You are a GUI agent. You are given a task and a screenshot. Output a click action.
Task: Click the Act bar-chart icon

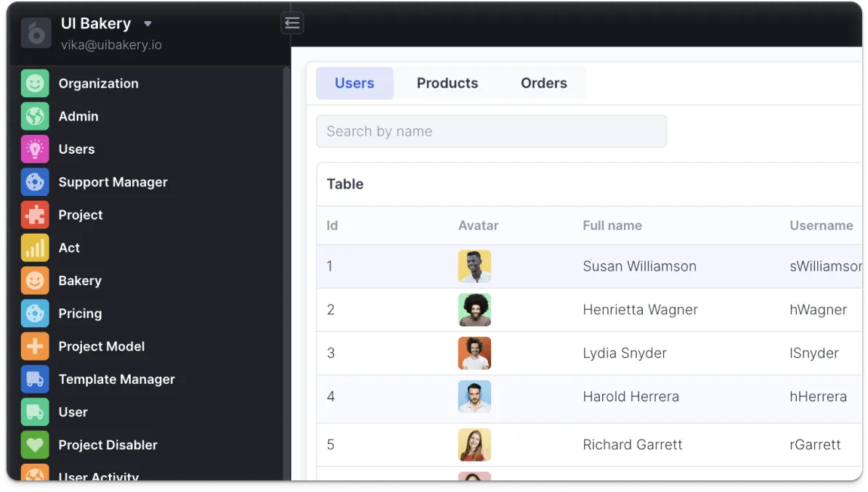pyautogui.click(x=35, y=247)
